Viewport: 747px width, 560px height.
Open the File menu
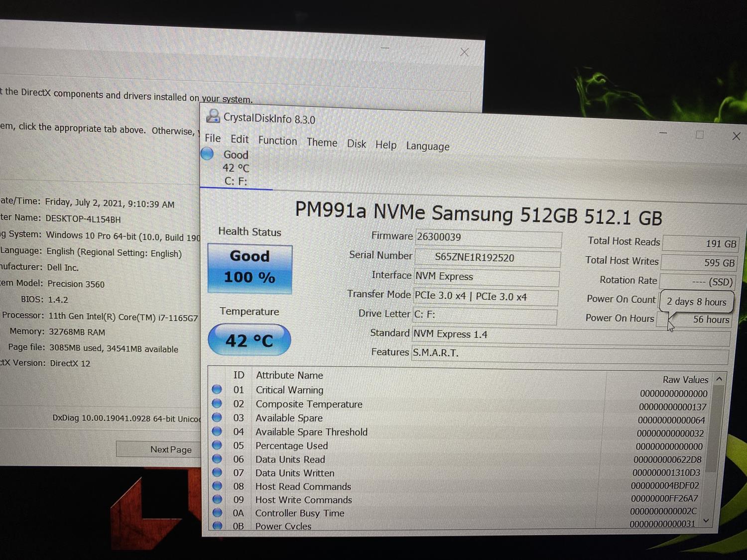213,138
